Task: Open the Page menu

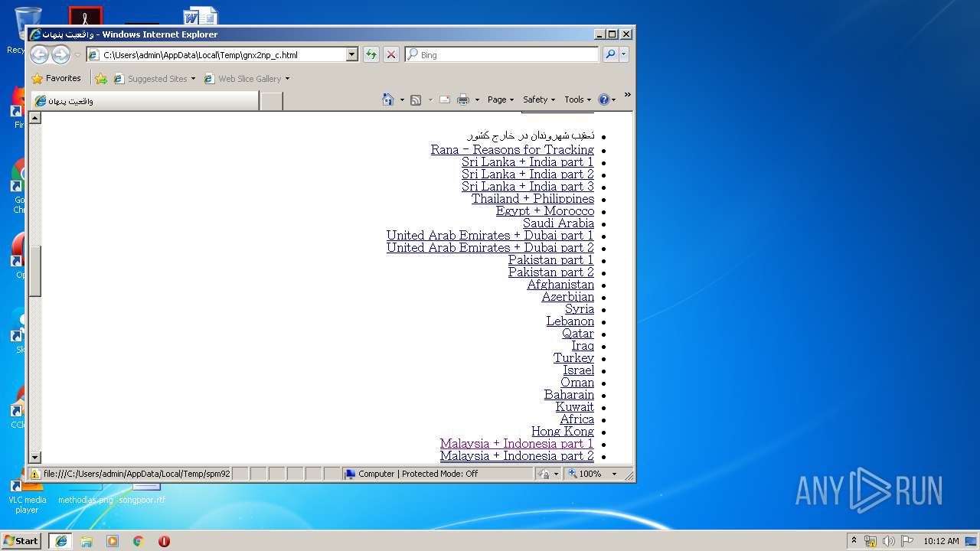Action: coord(501,99)
